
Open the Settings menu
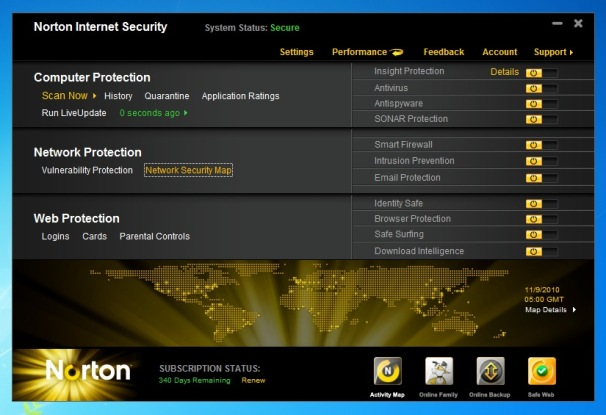[x=296, y=52]
